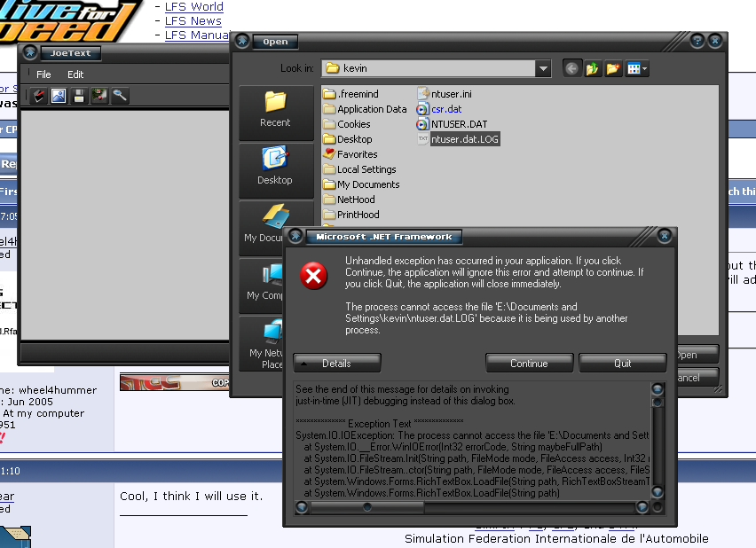Open the File menu in JoeText
Viewport: 756px width, 548px height.
click(43, 74)
